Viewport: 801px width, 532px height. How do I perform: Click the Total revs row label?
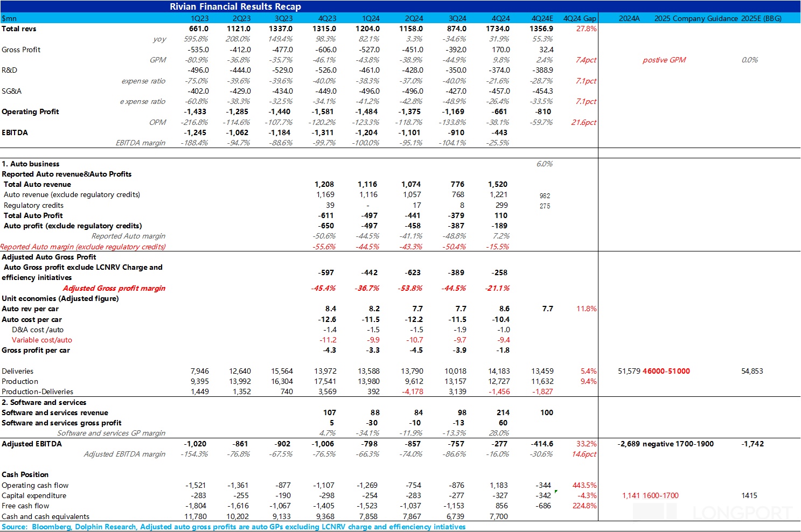pos(19,29)
